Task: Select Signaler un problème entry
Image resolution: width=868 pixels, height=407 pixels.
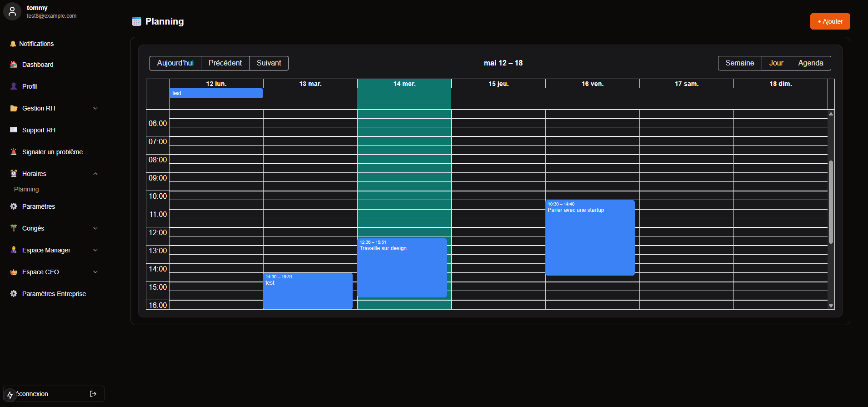Action: pos(54,152)
